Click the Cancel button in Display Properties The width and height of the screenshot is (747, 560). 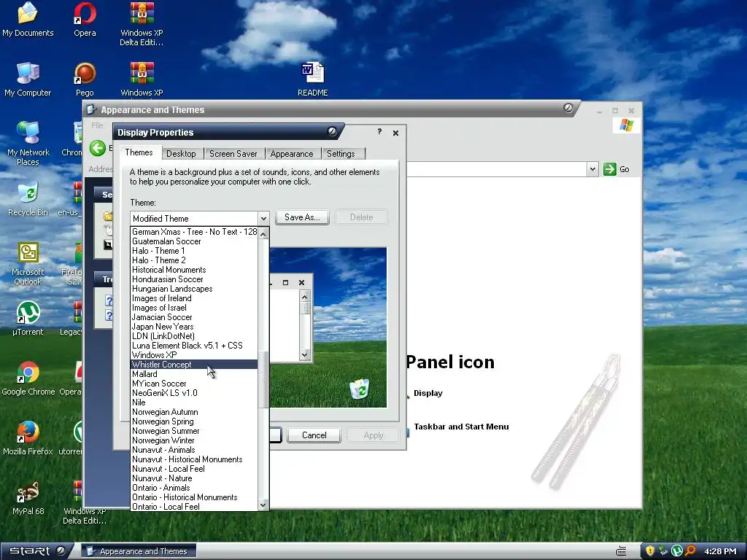314,435
